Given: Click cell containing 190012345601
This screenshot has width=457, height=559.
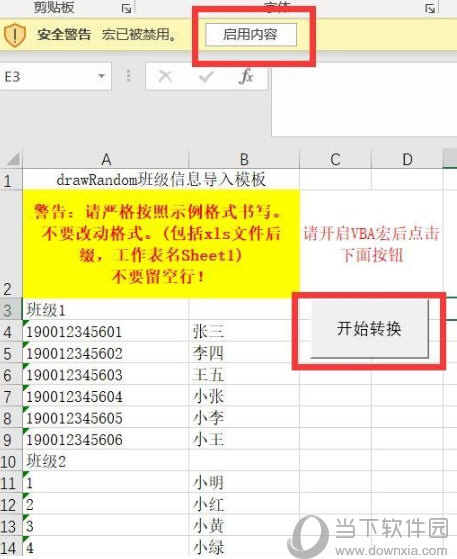Looking at the screenshot, I should (106, 331).
